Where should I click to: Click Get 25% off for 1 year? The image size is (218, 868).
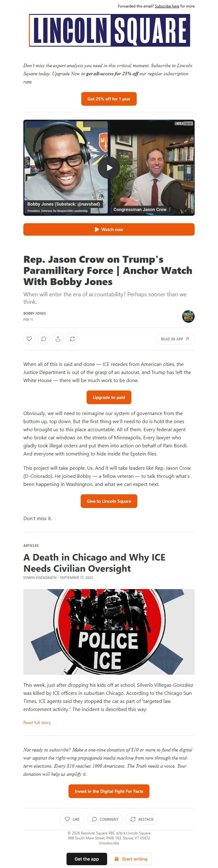coord(109,99)
